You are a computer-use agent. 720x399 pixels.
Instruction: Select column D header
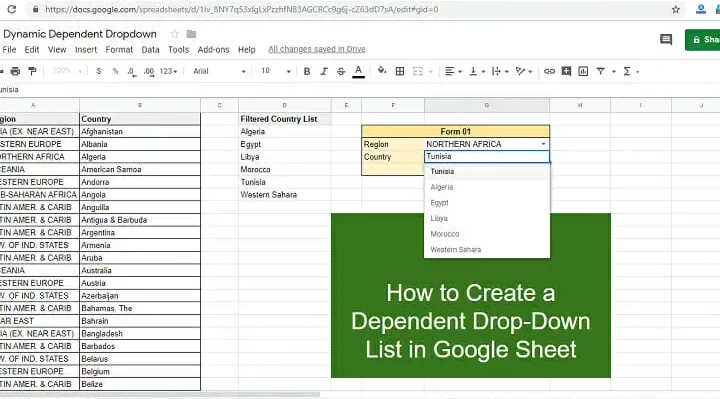pos(285,105)
